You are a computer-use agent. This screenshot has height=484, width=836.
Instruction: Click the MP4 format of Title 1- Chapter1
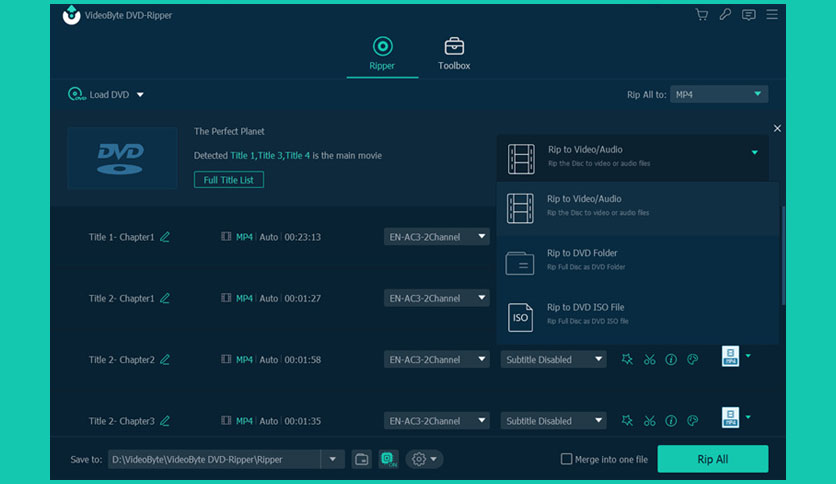[244, 237]
